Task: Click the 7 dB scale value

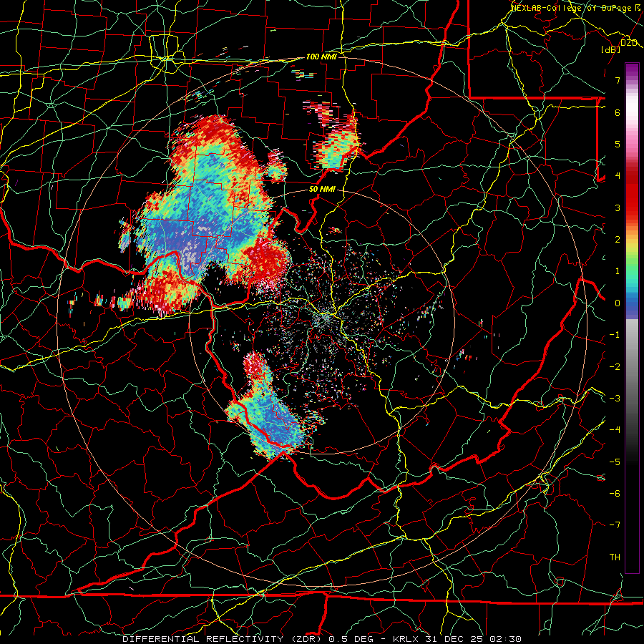Action: pos(618,80)
